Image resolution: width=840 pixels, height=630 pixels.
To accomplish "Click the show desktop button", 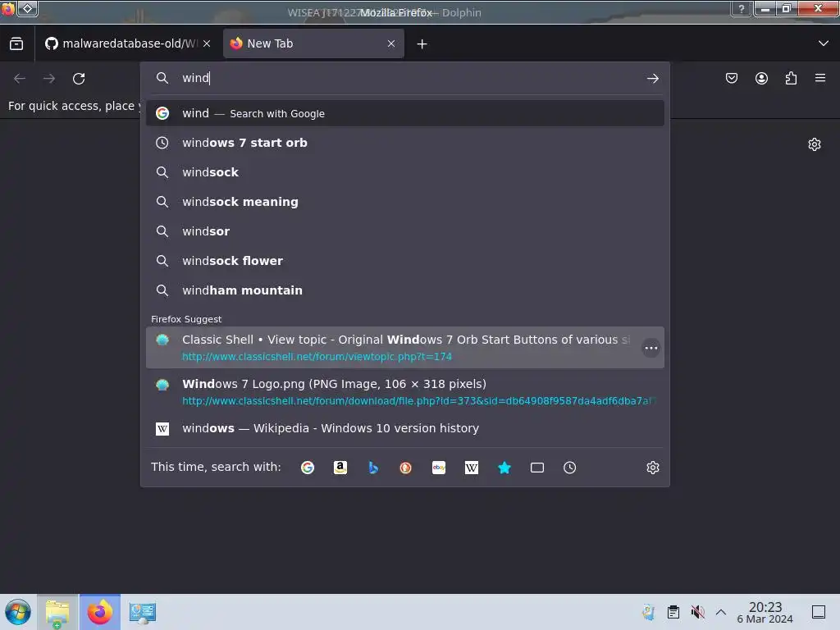I will pos(819,612).
